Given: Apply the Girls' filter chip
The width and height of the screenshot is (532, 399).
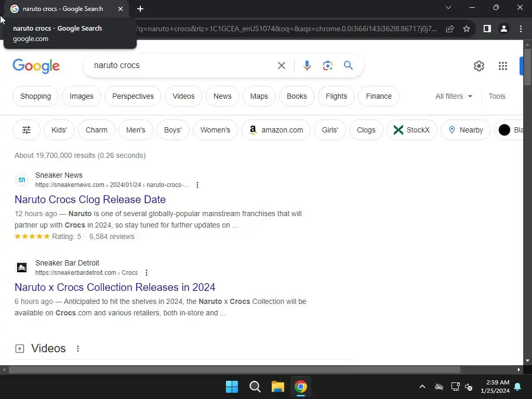Looking at the screenshot, I should coord(330,130).
